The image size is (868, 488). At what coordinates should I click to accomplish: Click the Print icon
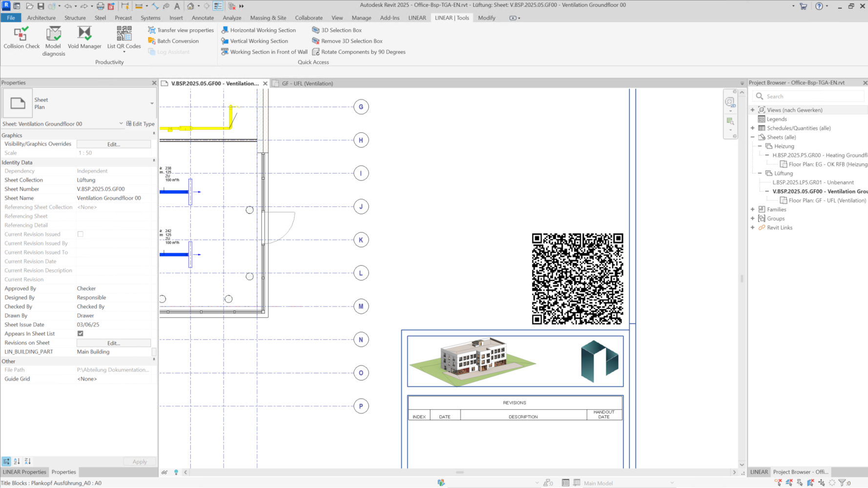pos(100,6)
